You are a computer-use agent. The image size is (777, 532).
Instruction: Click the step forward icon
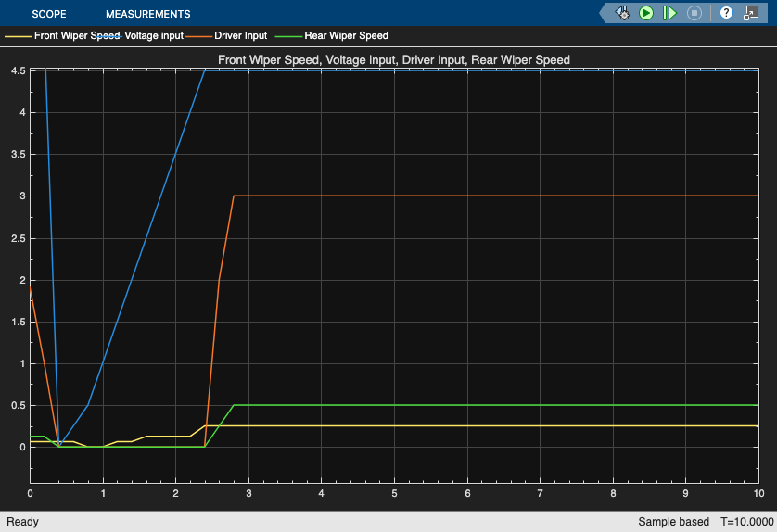669,13
